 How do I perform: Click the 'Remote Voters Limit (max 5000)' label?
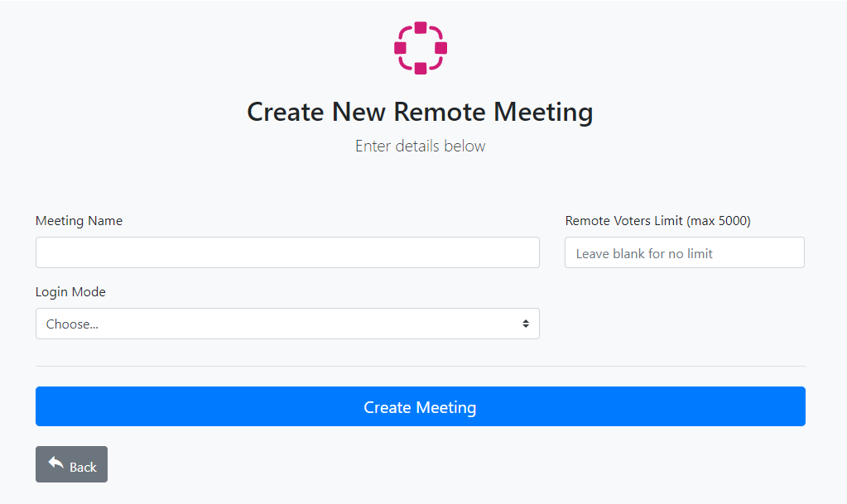click(x=658, y=220)
